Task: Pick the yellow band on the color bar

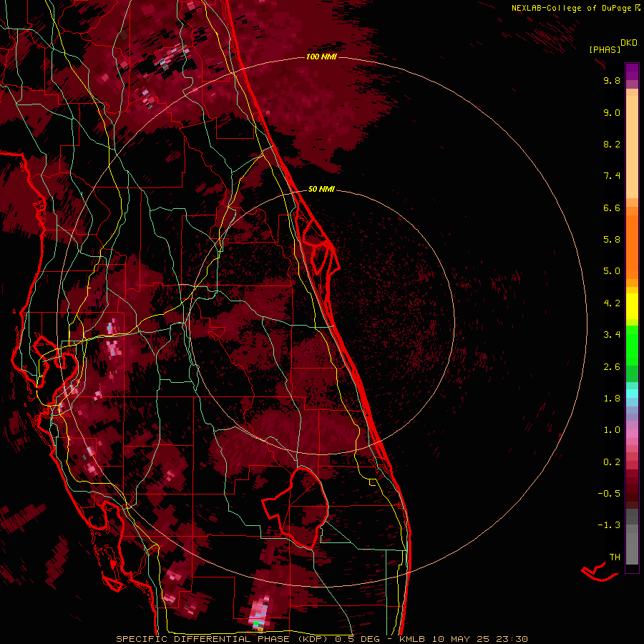Action: coord(632,306)
